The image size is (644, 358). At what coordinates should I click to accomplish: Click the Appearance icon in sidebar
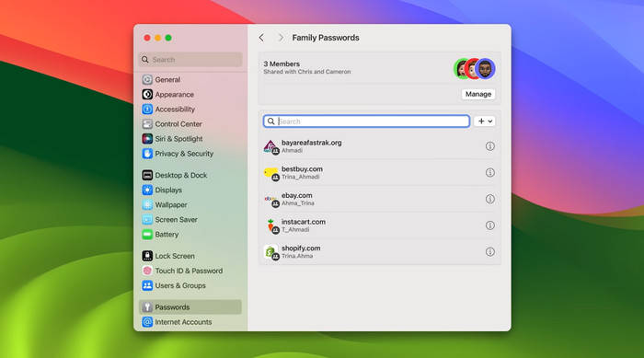click(x=147, y=94)
